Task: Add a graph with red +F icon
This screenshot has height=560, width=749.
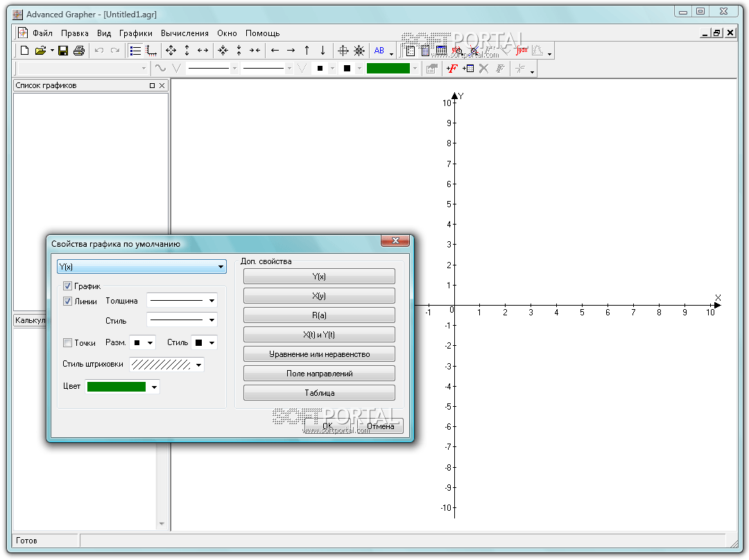Action: 452,69
